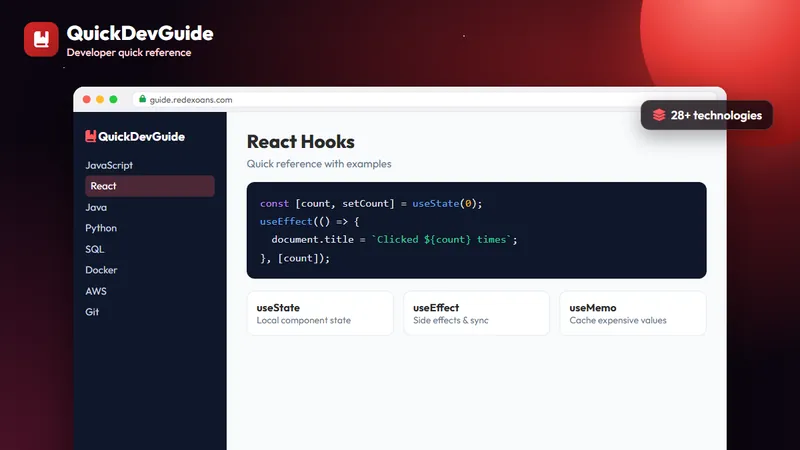Open the Docker reference in sidebar

pyautogui.click(x=101, y=270)
